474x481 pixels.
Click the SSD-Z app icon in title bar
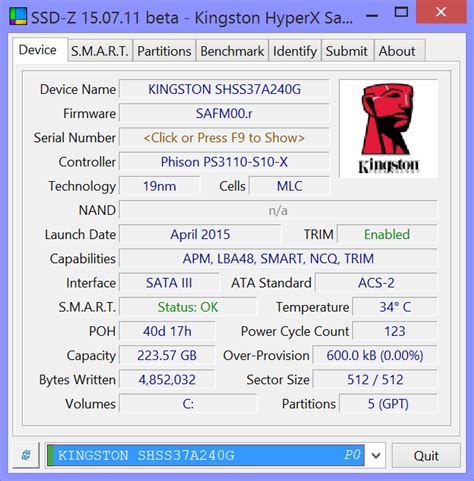click(18, 17)
